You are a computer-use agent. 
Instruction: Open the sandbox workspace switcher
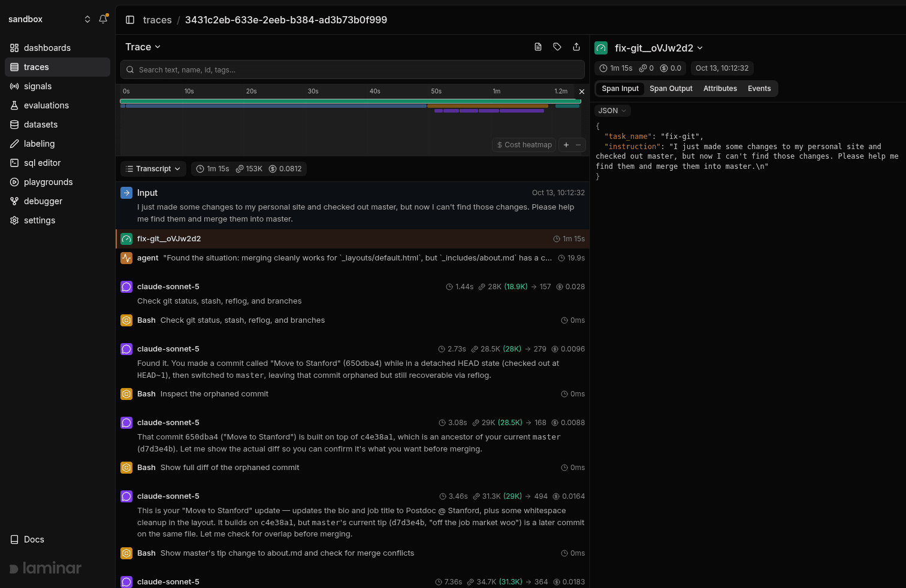pyautogui.click(x=49, y=19)
